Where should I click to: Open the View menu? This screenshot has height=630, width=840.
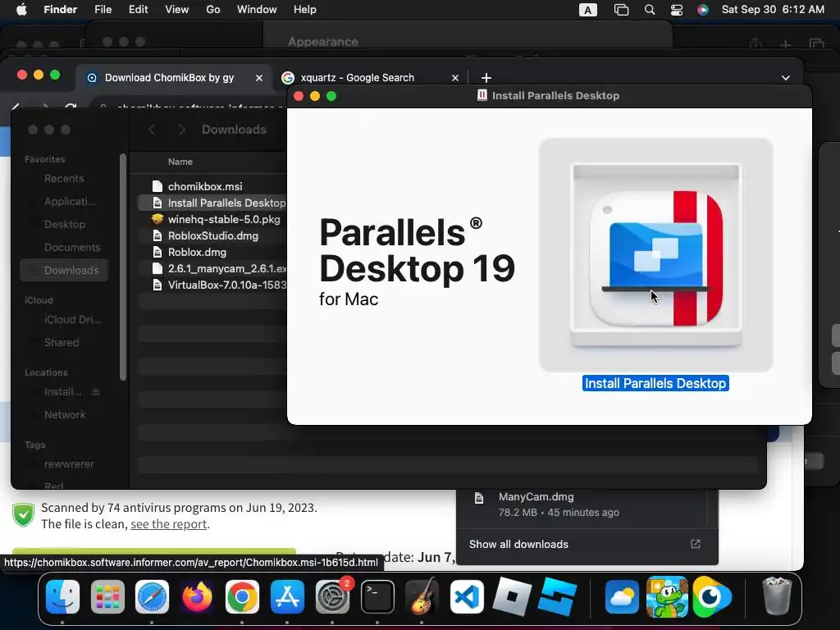[x=177, y=10]
